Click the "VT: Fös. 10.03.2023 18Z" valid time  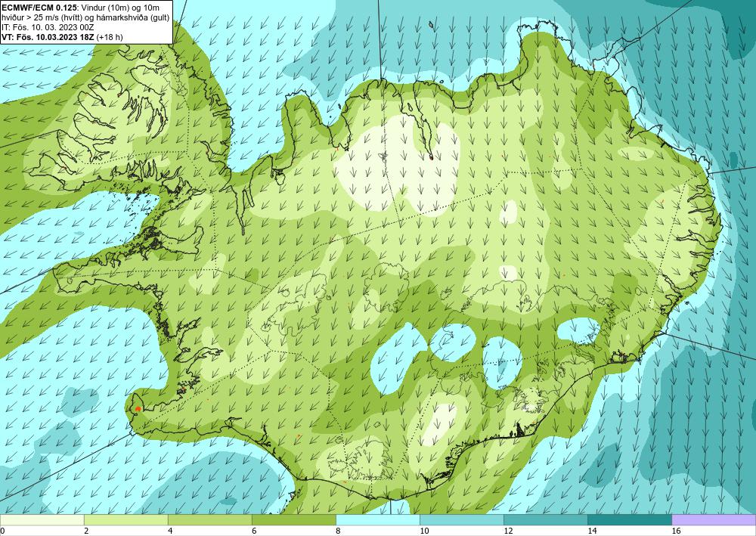pos(48,37)
